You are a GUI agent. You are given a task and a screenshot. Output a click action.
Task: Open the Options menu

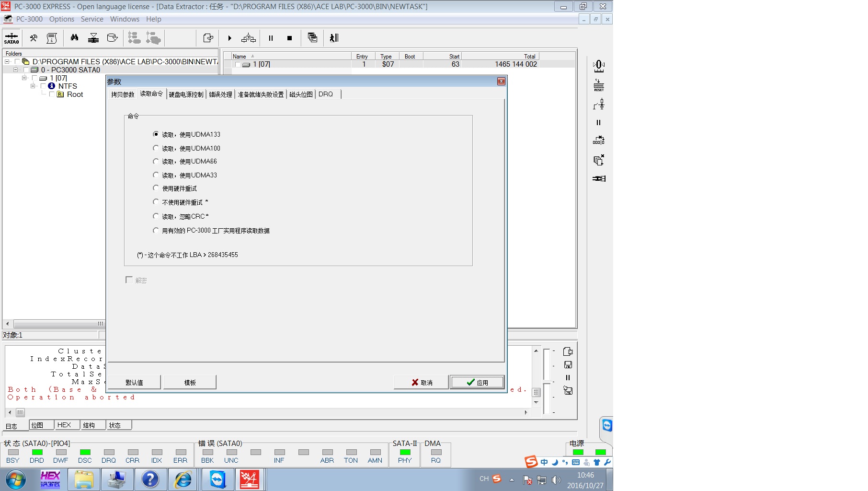[62, 19]
